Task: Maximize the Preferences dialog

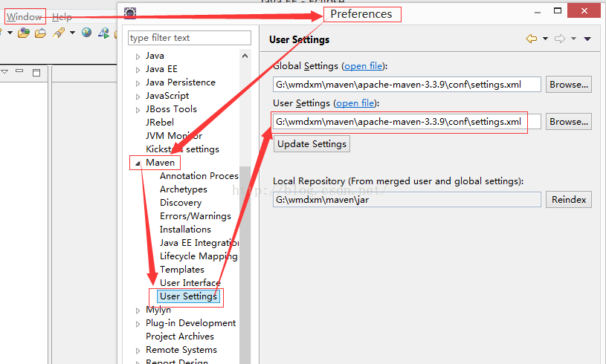Action: (558, 11)
